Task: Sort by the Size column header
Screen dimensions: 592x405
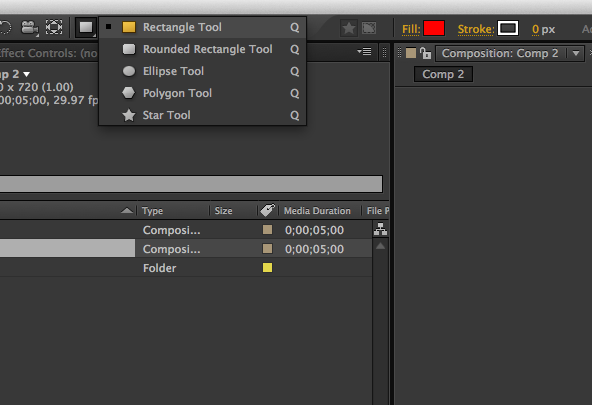Action: point(224,211)
